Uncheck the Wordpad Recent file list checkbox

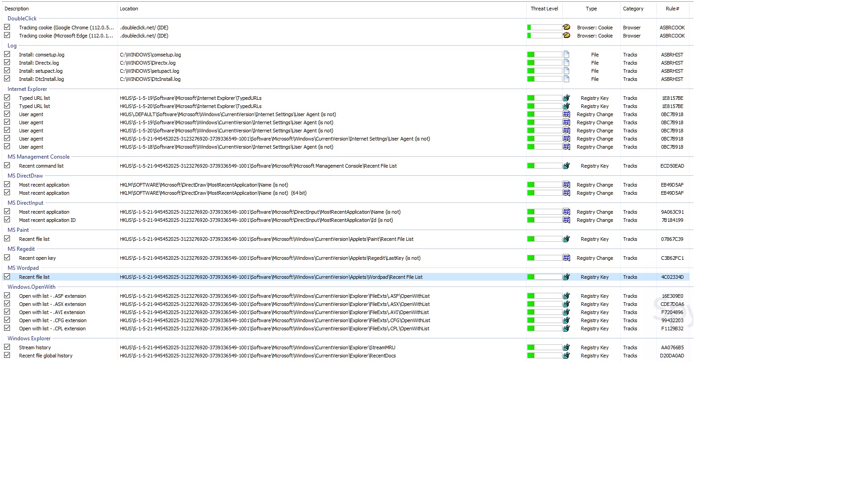7,277
